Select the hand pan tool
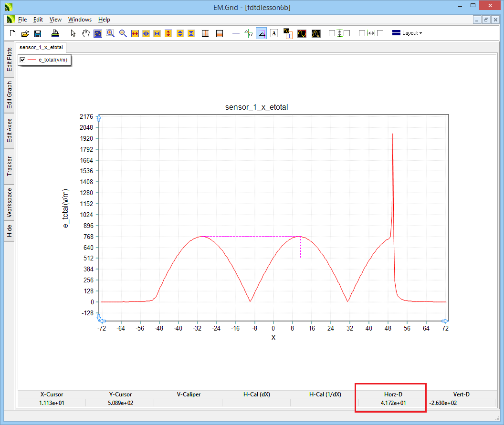The image size is (504, 425). pyautogui.click(x=85, y=33)
